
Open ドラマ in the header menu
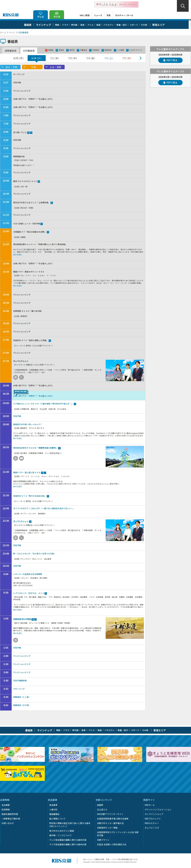point(65,25)
